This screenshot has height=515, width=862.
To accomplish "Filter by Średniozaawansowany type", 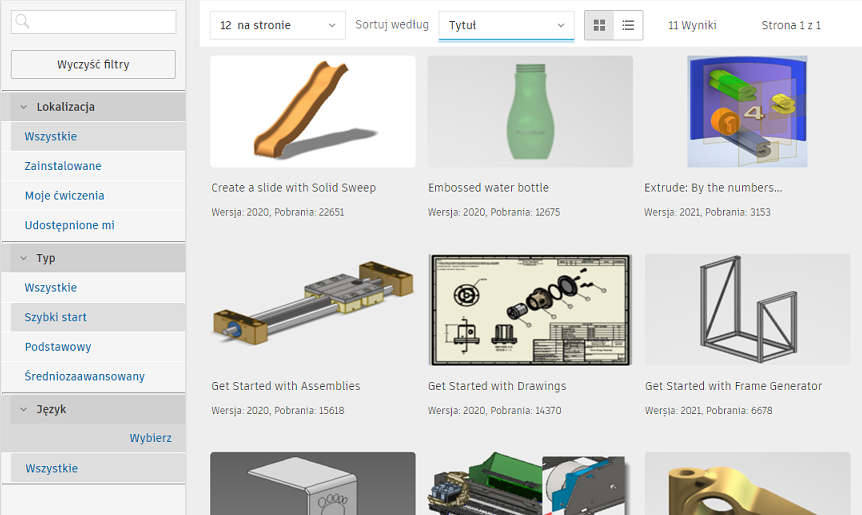I will 98,376.
